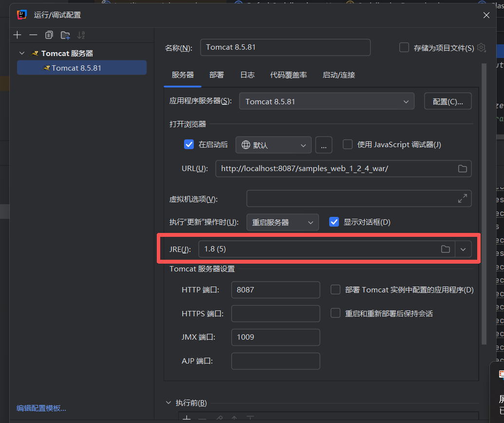
Task: Click the folder icon in URL field
Action: pos(462,169)
